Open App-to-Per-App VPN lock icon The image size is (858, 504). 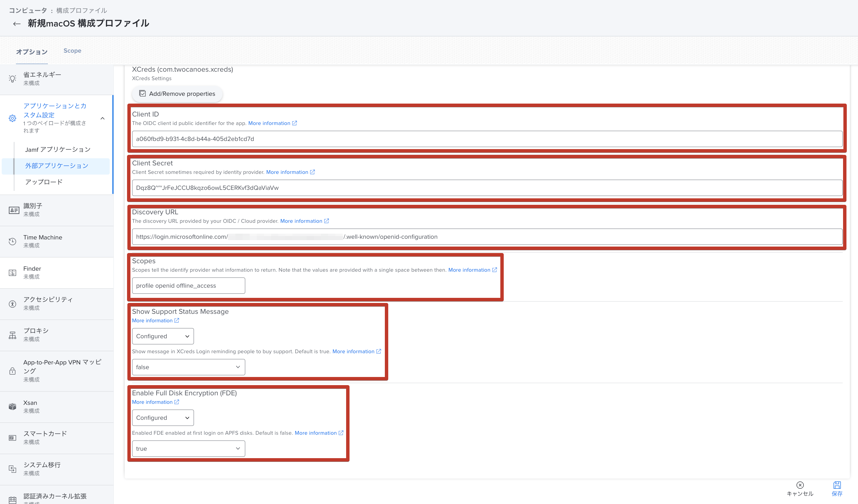coord(13,371)
